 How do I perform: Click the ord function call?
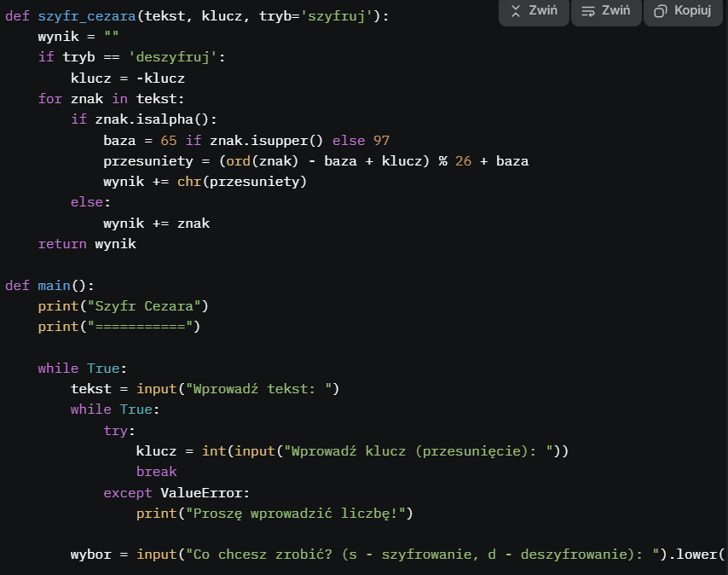239,160
